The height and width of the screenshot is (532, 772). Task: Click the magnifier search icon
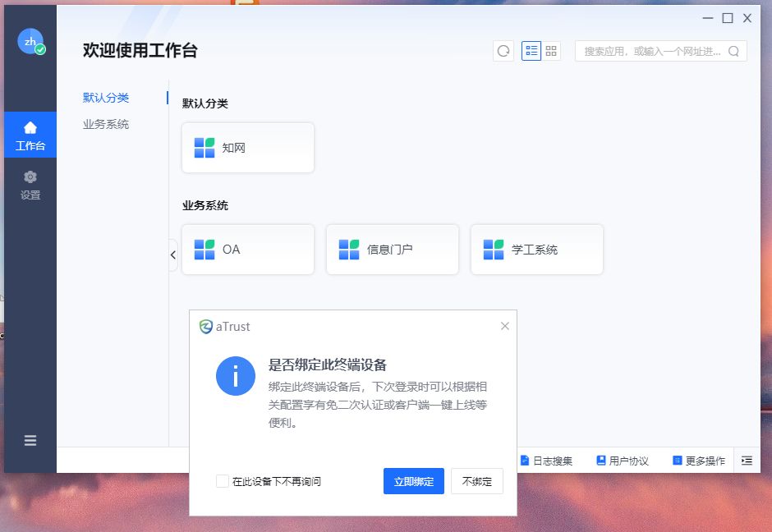point(733,51)
